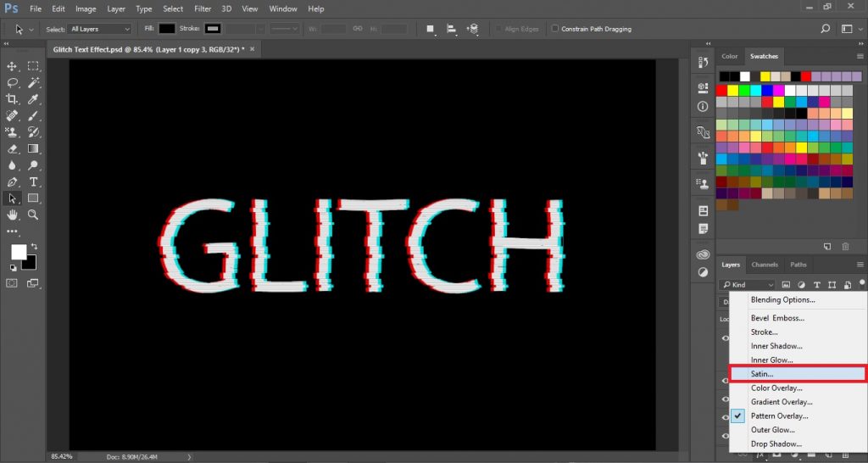Viewport: 868px width, 463px height.
Task: Toggle Quick Mask mode
Action: pos(12,283)
